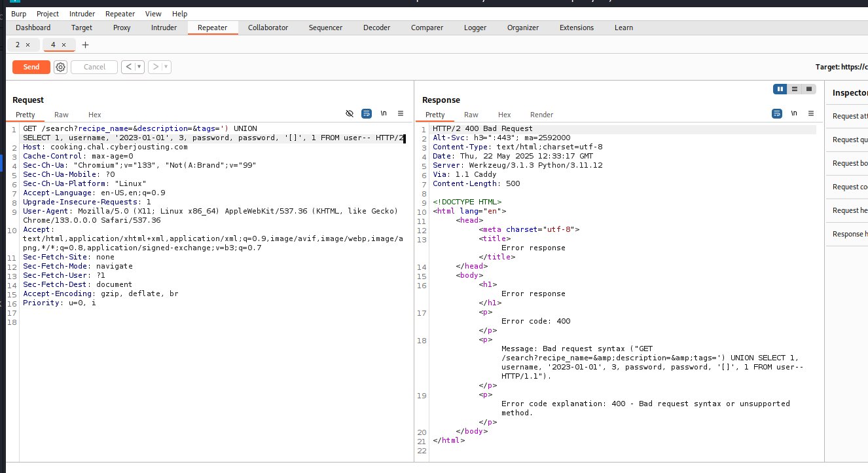Click the Accept-Encoding header line
Image resolution: width=868 pixels, height=473 pixels.
(100, 294)
